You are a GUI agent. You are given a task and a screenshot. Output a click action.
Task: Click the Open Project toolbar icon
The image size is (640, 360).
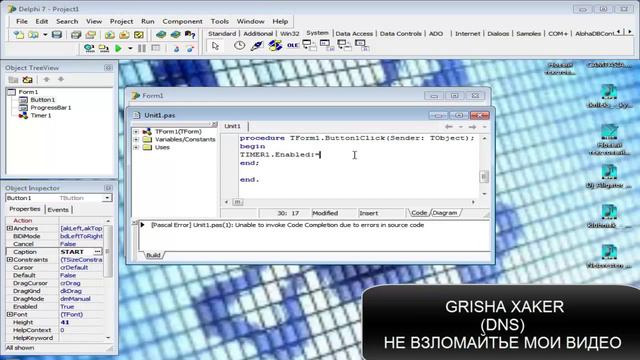click(91, 35)
